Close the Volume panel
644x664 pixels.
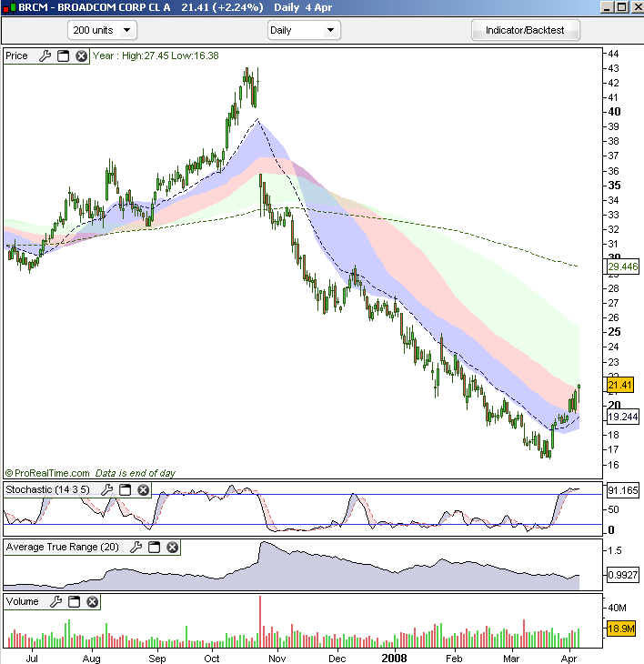pos(92,602)
